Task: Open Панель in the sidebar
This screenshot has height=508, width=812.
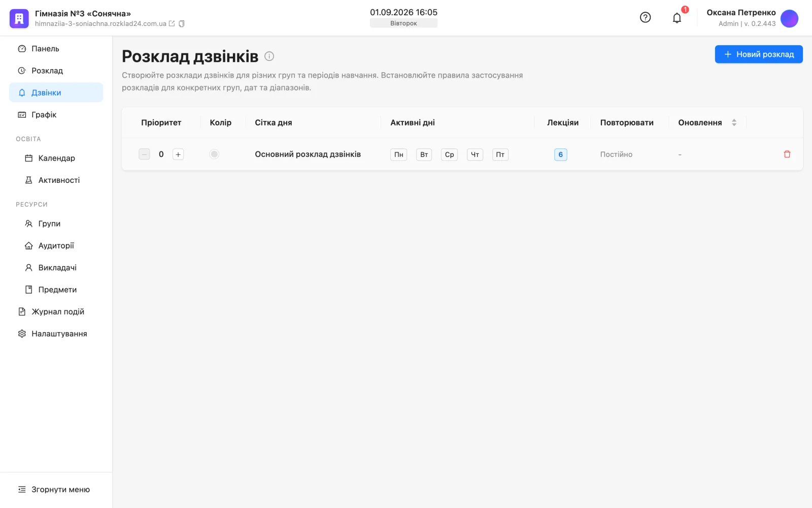Action: [x=56, y=49]
